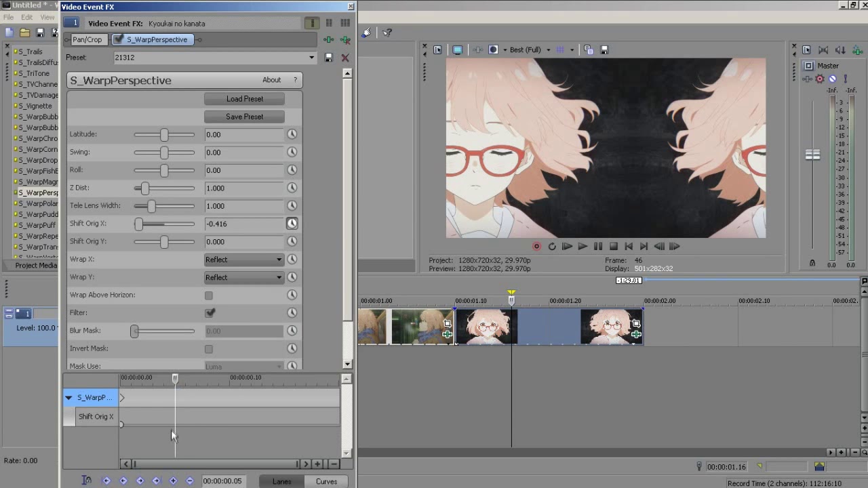Click Remove Selected Plug-In icon
Screen dimensions: 868x488
[x=345, y=40]
